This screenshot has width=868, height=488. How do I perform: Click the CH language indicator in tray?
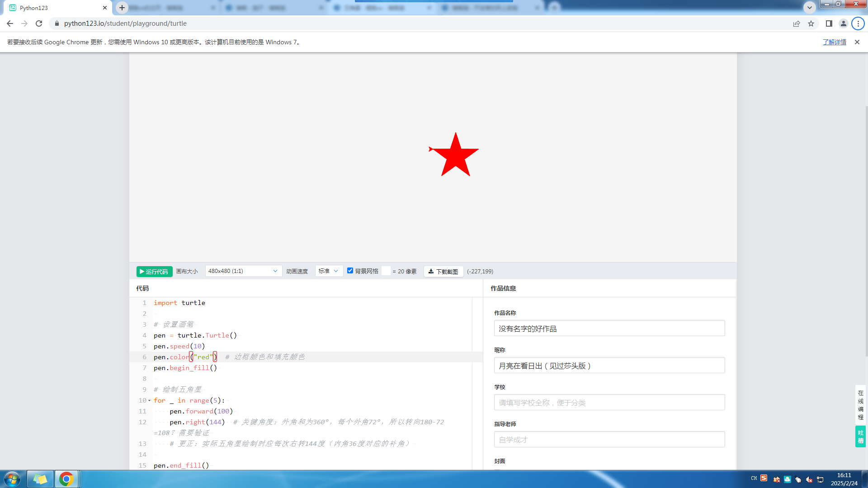point(754,478)
